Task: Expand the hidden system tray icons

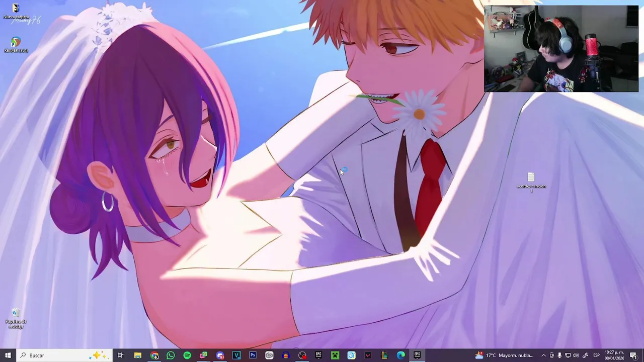Action: pyautogui.click(x=543, y=355)
